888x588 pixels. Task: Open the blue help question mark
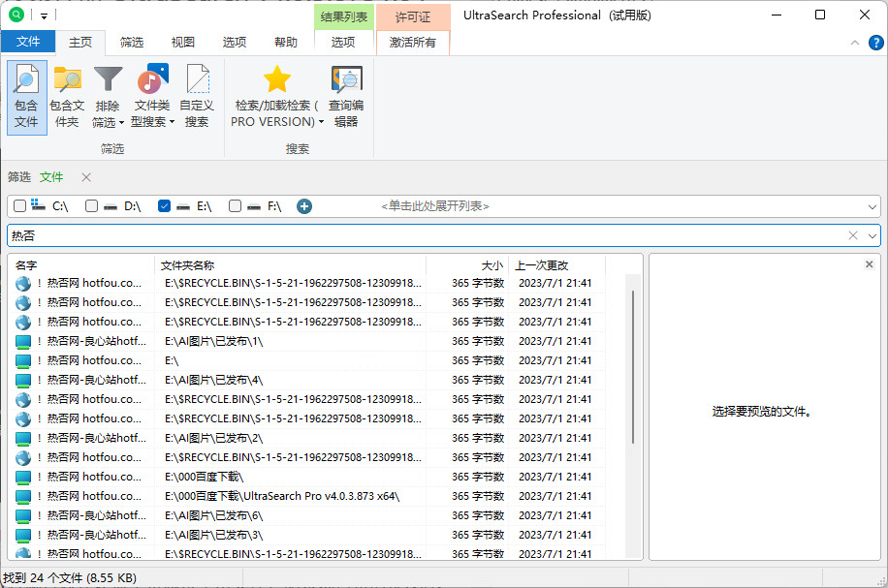click(875, 43)
